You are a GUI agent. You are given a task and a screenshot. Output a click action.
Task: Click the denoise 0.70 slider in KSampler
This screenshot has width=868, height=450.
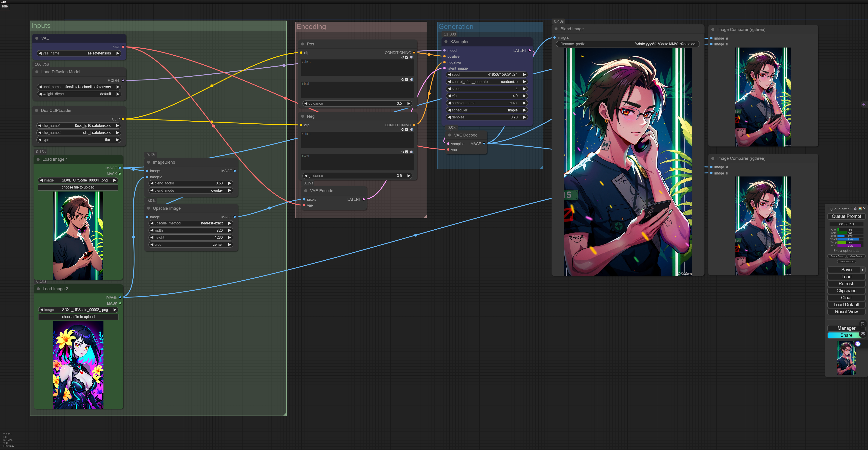pyautogui.click(x=487, y=117)
